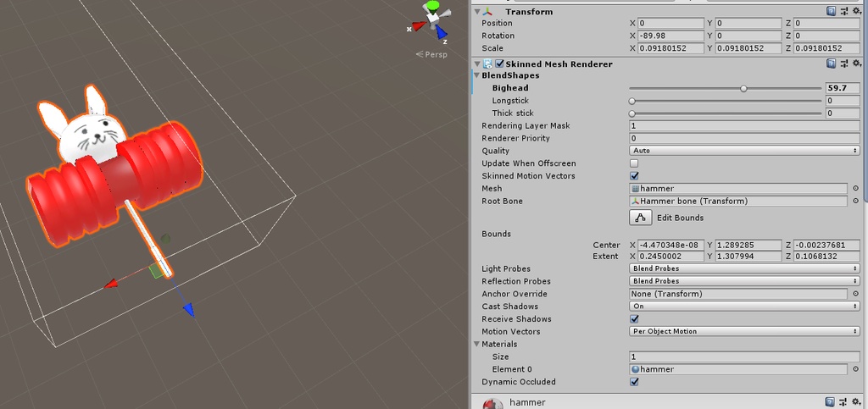Click the scene gizmo center cube
Image resolution: width=868 pixels, height=409 pixels.
[x=432, y=18]
